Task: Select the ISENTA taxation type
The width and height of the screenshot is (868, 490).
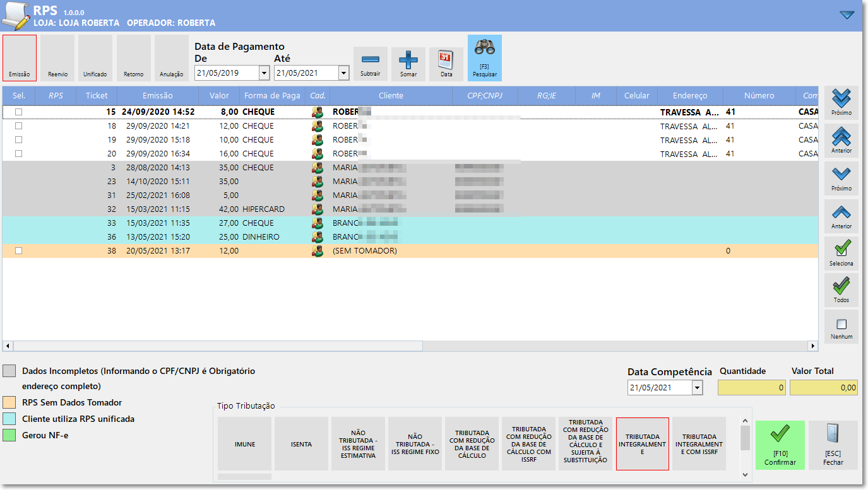Action: click(302, 444)
